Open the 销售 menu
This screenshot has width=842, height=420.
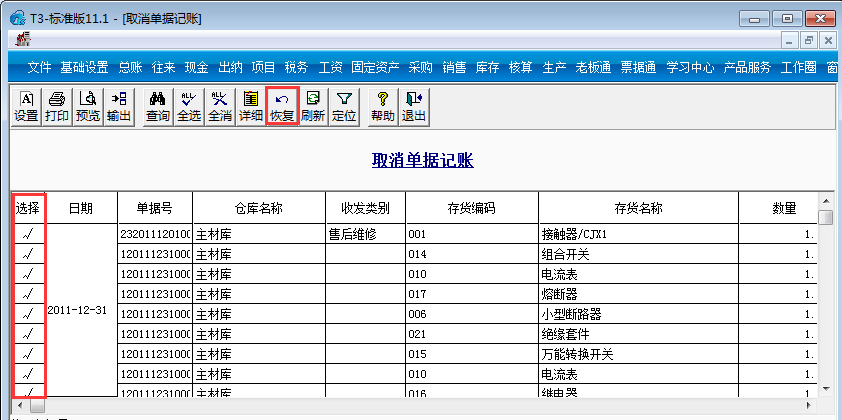454,67
